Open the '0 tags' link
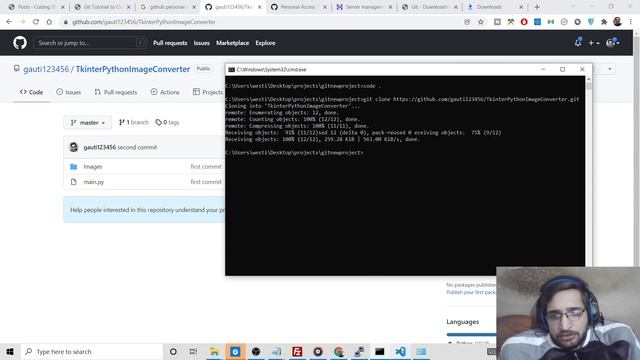Viewport: 640px width, 360px height. [x=167, y=122]
